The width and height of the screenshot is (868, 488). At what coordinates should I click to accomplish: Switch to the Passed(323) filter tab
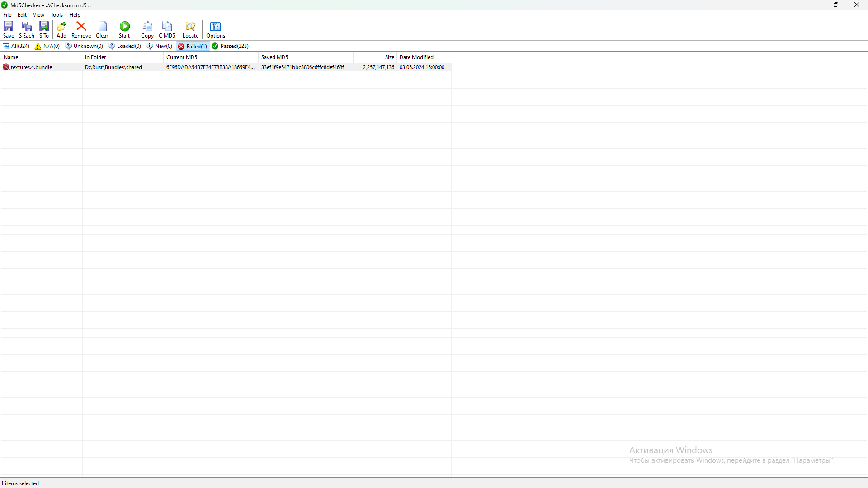[231, 46]
